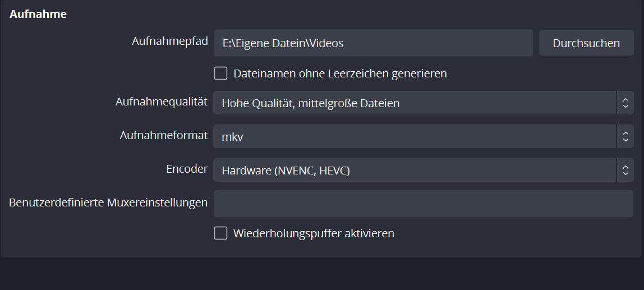This screenshot has width=644, height=290.
Task: Click the Aufnahmeformat label
Action: (x=164, y=135)
